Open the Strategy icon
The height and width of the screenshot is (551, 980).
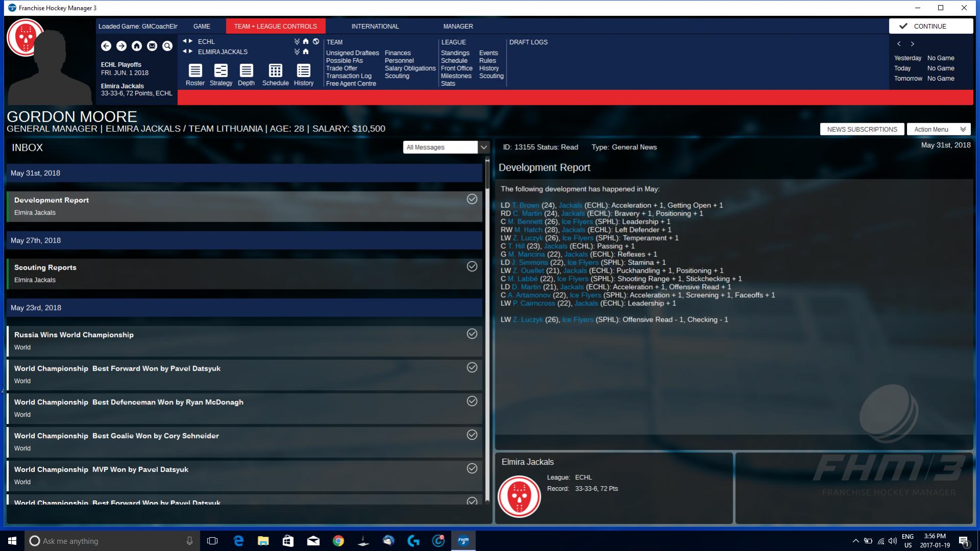pos(221,75)
